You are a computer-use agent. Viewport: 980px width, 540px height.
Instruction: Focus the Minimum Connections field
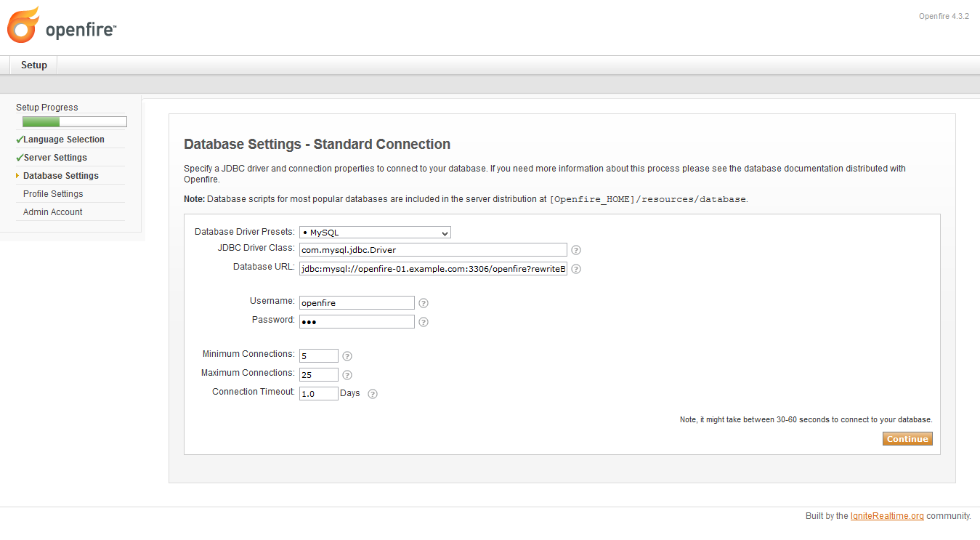point(319,356)
